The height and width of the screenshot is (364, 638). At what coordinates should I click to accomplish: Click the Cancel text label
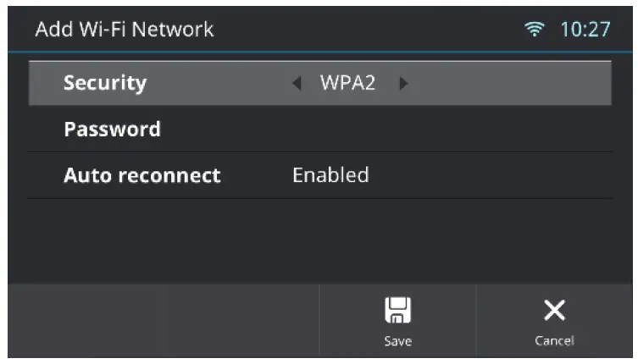554,341
